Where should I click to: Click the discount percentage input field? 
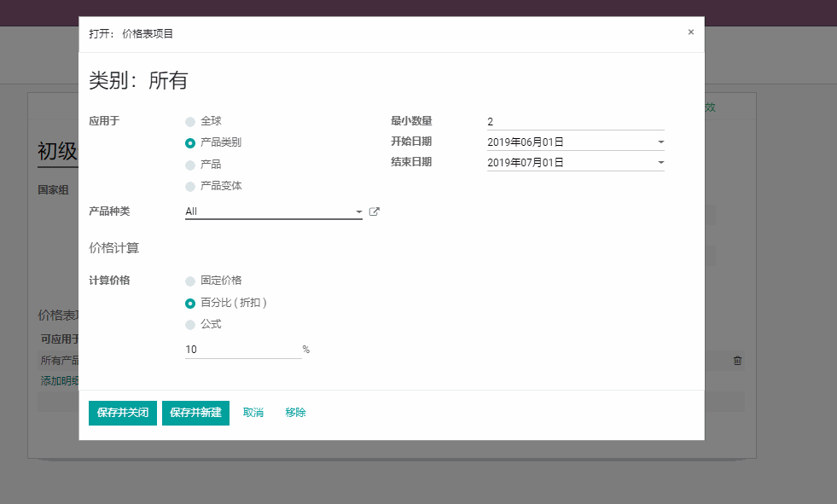[242, 350]
